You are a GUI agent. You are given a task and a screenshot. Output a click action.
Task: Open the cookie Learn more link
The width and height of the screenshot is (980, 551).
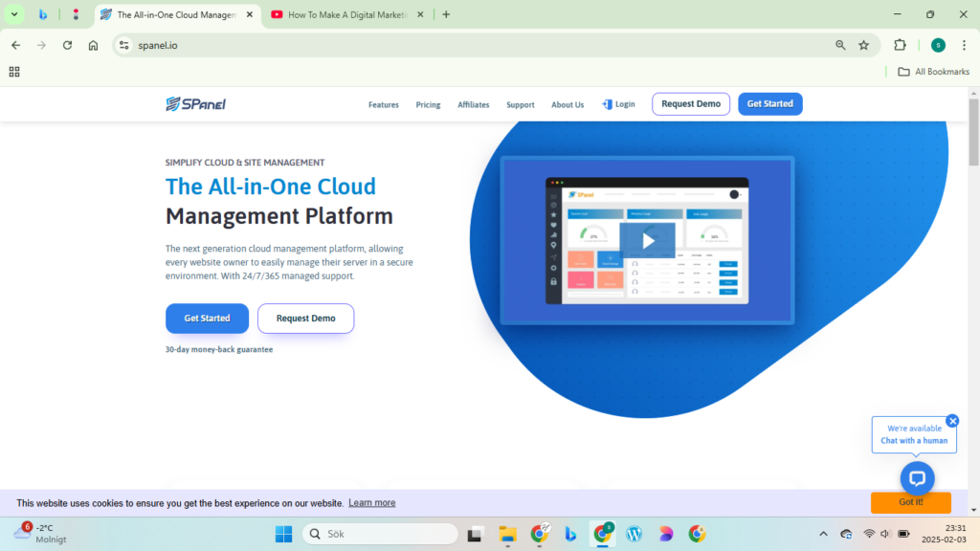click(372, 503)
